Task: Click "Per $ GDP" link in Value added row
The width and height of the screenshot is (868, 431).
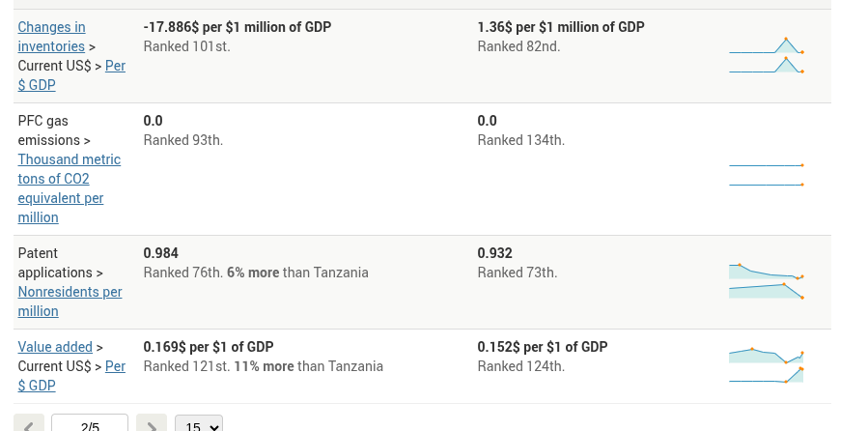Action: 115,366
